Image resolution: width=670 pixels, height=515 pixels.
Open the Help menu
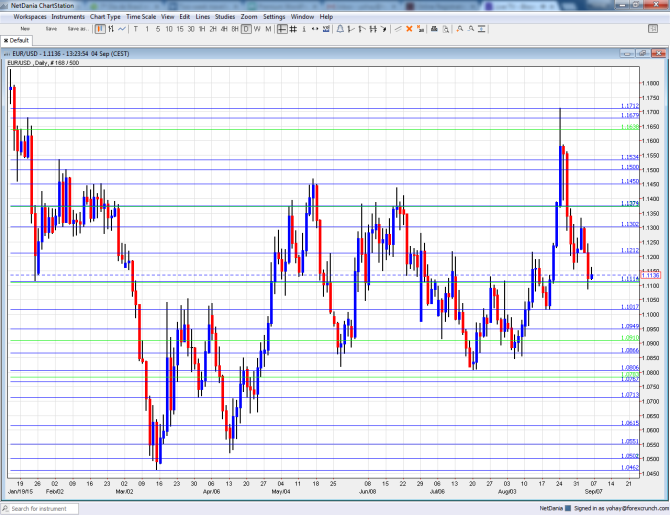point(326,17)
